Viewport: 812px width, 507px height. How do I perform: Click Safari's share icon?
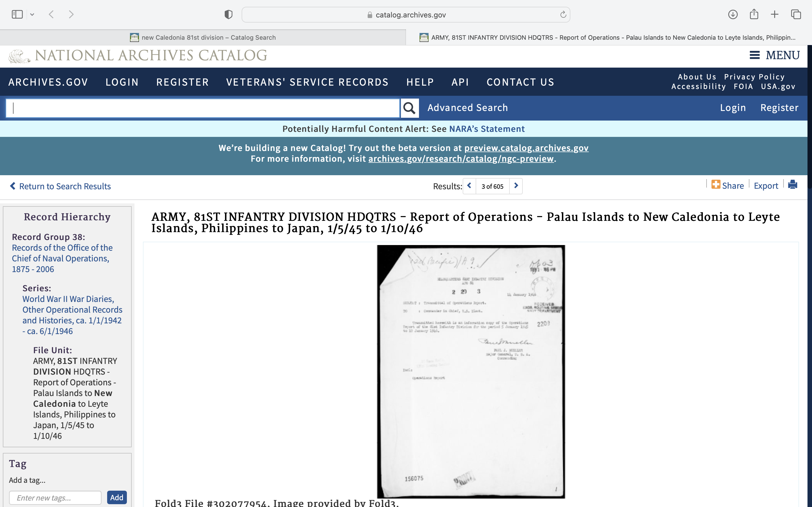point(754,14)
